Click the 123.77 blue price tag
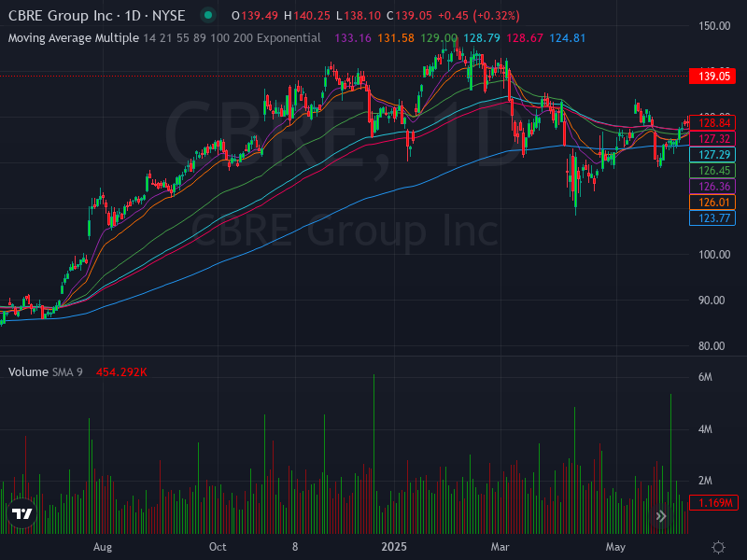This screenshot has width=747, height=560. (712, 218)
